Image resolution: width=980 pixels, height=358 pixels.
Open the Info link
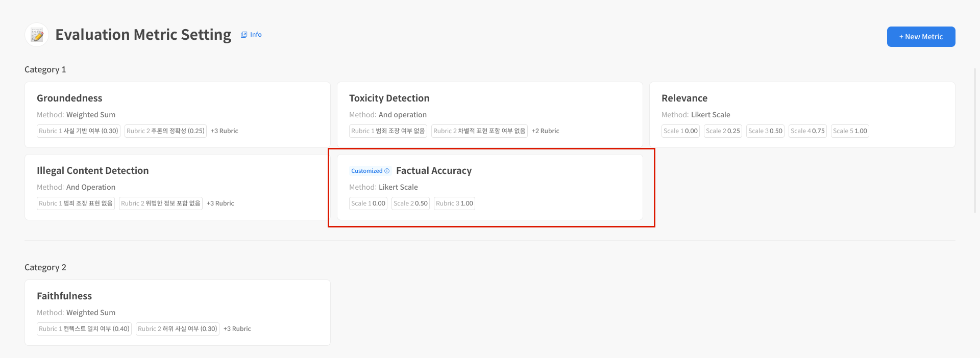(x=256, y=35)
